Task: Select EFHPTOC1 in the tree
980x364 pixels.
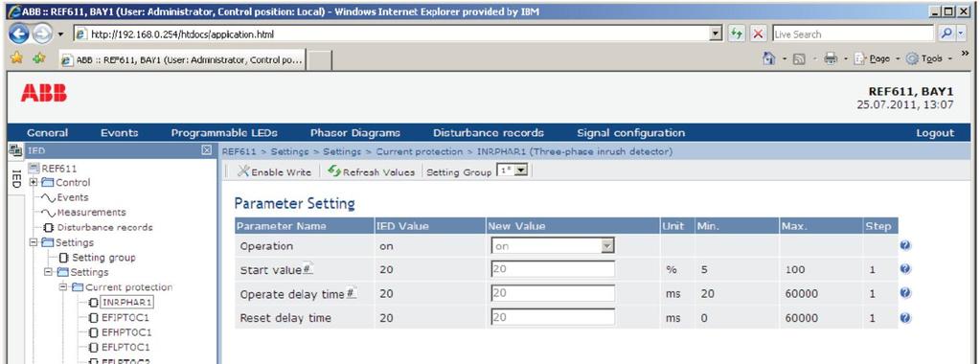Action: (x=126, y=332)
